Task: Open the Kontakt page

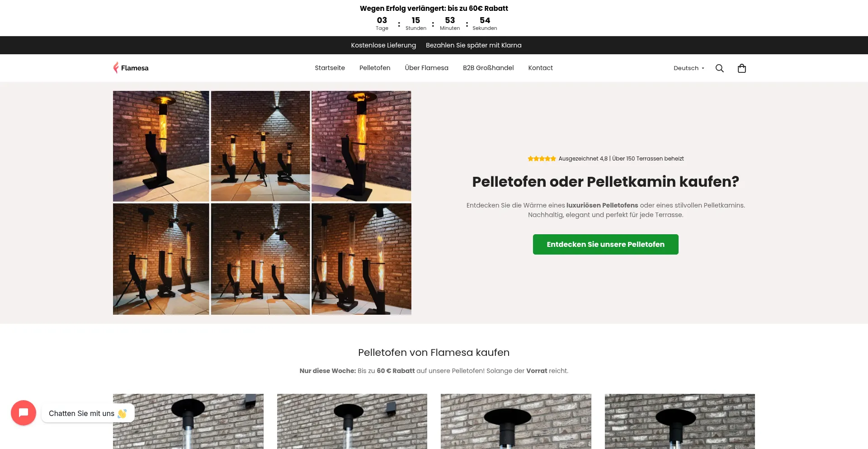Action: [x=540, y=68]
